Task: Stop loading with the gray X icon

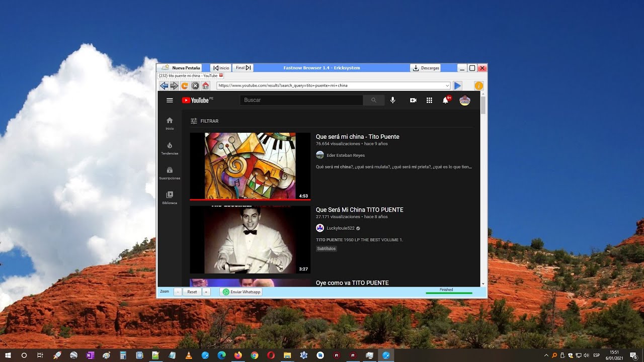Action: pyautogui.click(x=195, y=86)
